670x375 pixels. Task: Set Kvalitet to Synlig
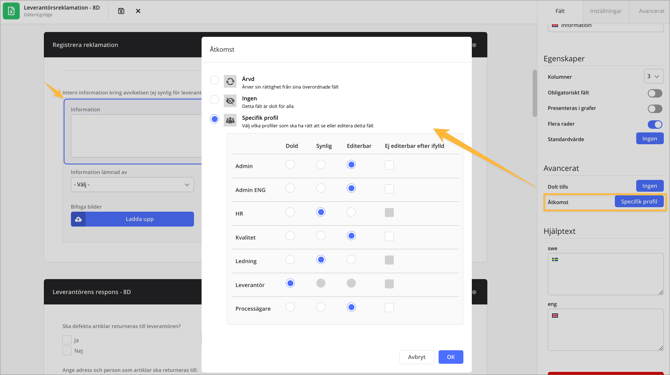pos(321,236)
